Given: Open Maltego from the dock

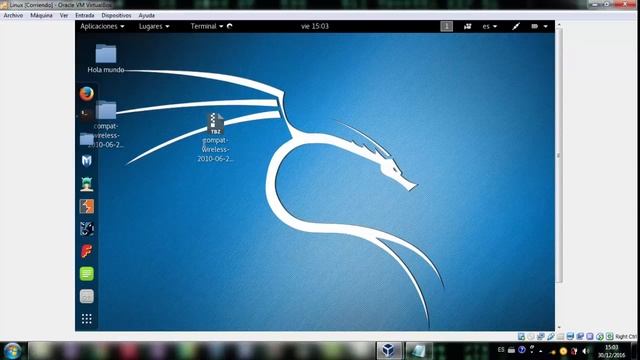Looking at the screenshot, I should point(87,229).
